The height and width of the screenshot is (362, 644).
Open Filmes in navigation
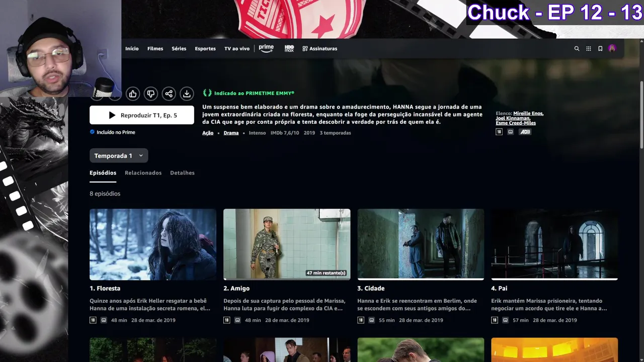(x=155, y=49)
